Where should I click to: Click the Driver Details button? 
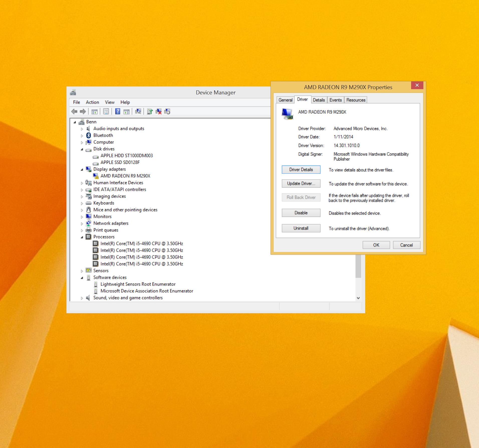pyautogui.click(x=301, y=170)
